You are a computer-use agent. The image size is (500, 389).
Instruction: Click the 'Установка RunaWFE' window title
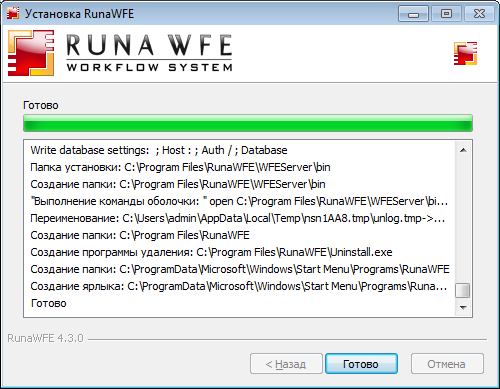point(79,14)
